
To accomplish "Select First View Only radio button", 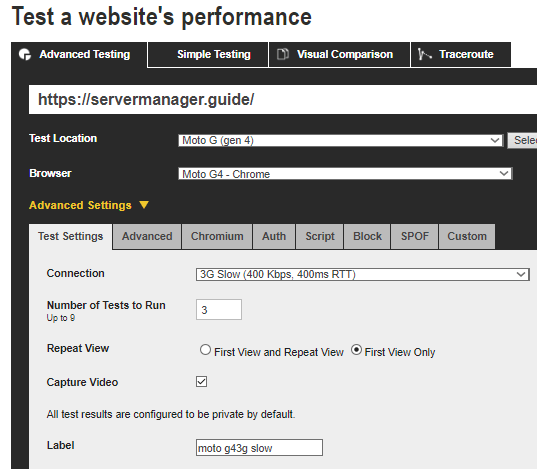I will [x=356, y=350].
